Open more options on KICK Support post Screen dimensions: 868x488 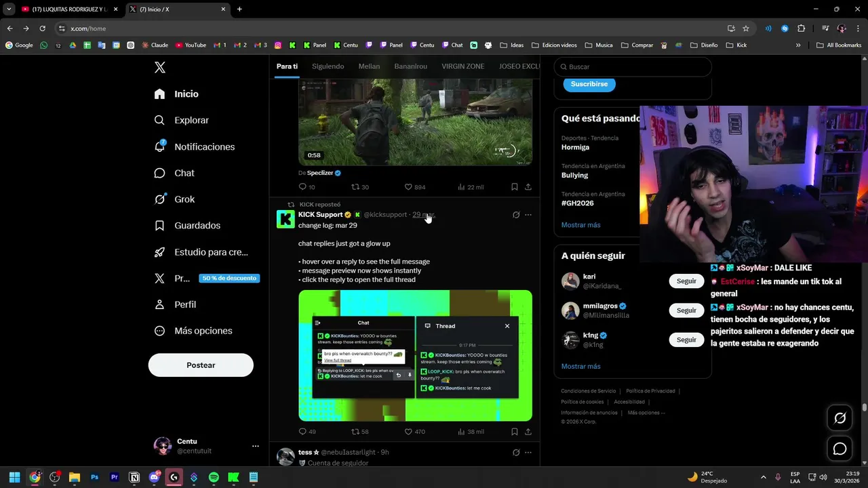528,215
